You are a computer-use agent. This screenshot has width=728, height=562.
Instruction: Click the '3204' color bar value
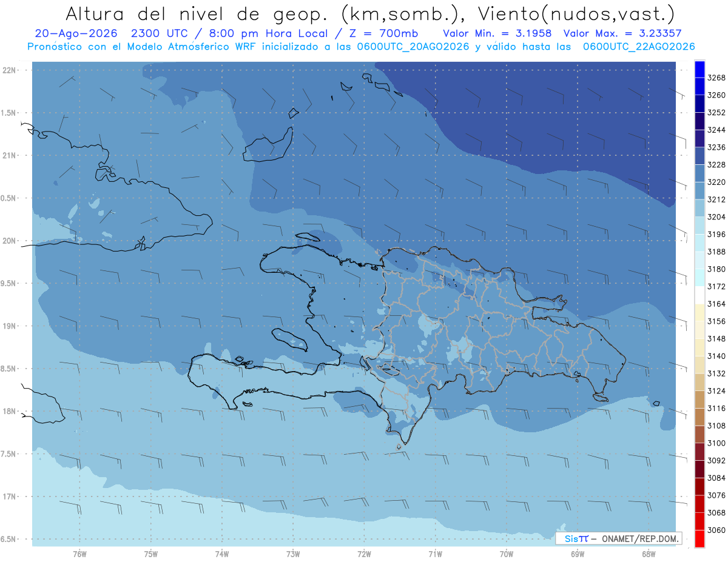(x=716, y=217)
